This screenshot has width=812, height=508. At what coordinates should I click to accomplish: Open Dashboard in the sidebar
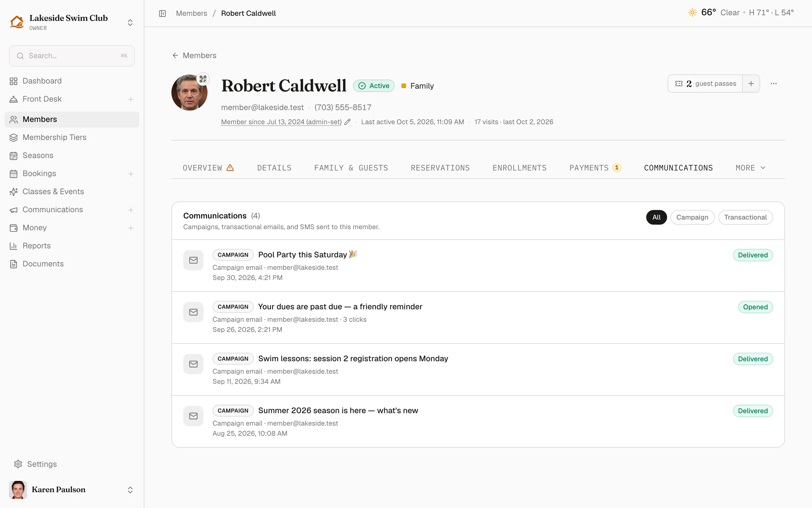[72, 81]
